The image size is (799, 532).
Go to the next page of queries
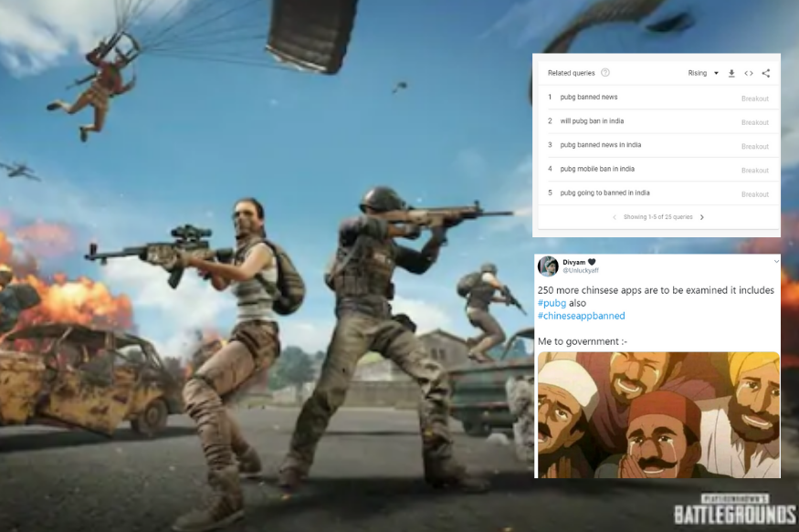pos(701,217)
